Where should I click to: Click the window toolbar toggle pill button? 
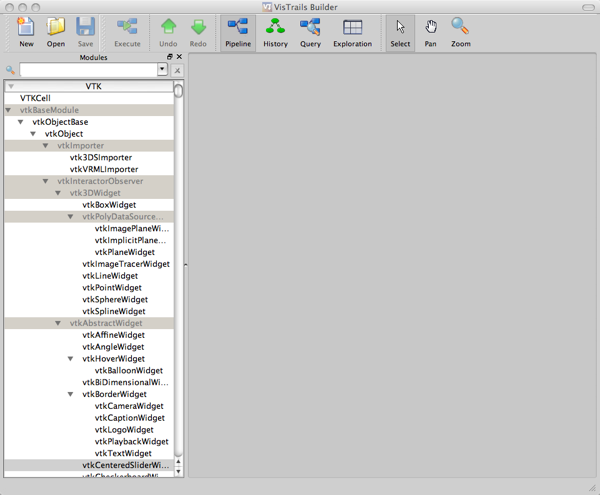588,7
